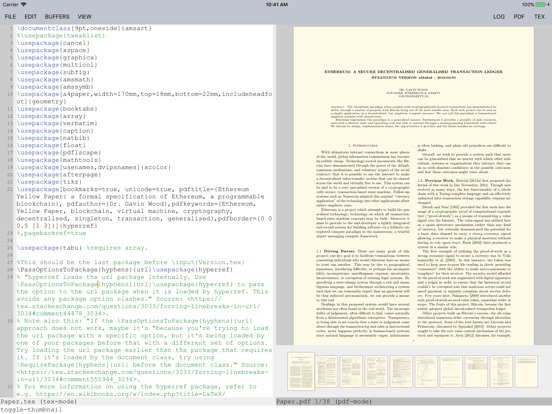Select page 1 thumbnail in PDF strip
552x414 pixels.
click(301, 372)
